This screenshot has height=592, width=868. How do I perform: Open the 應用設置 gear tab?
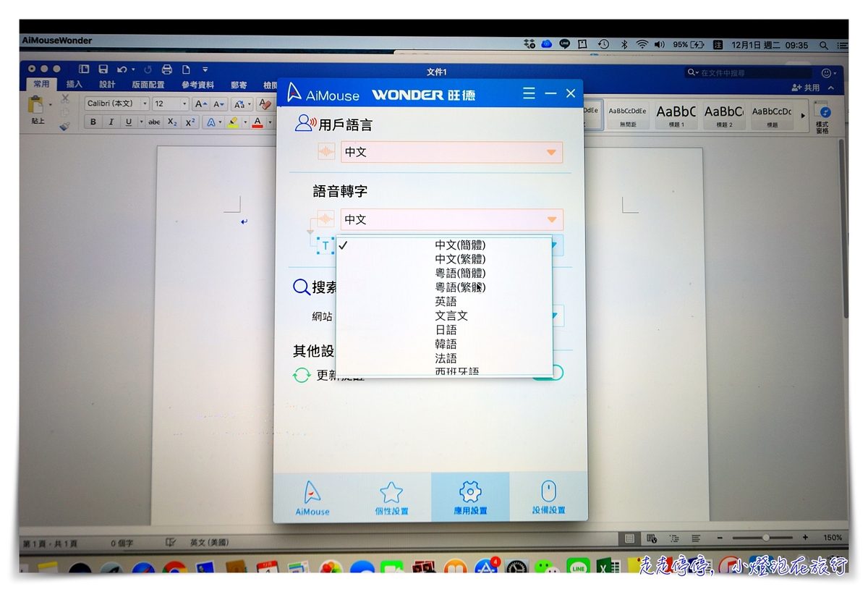(470, 498)
